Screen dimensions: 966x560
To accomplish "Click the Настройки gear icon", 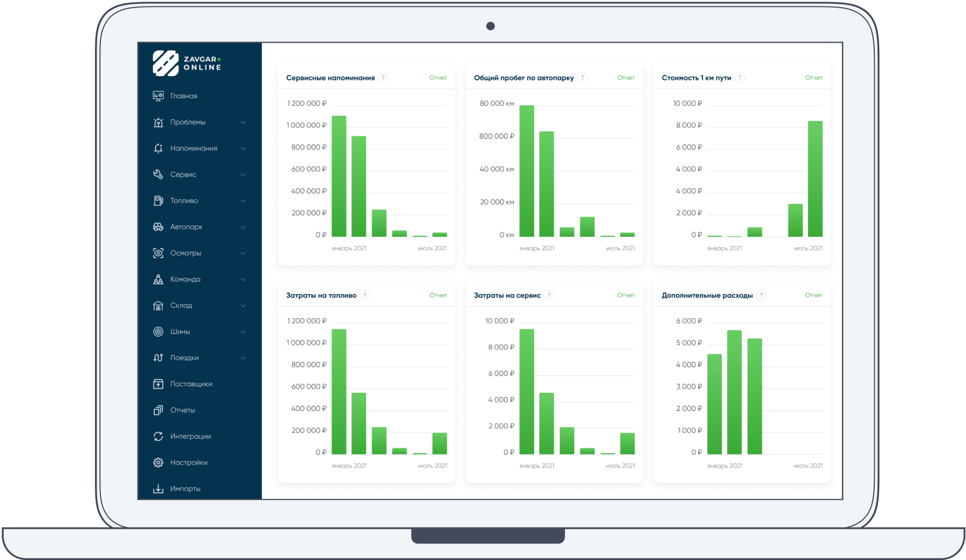I will pyautogui.click(x=158, y=463).
